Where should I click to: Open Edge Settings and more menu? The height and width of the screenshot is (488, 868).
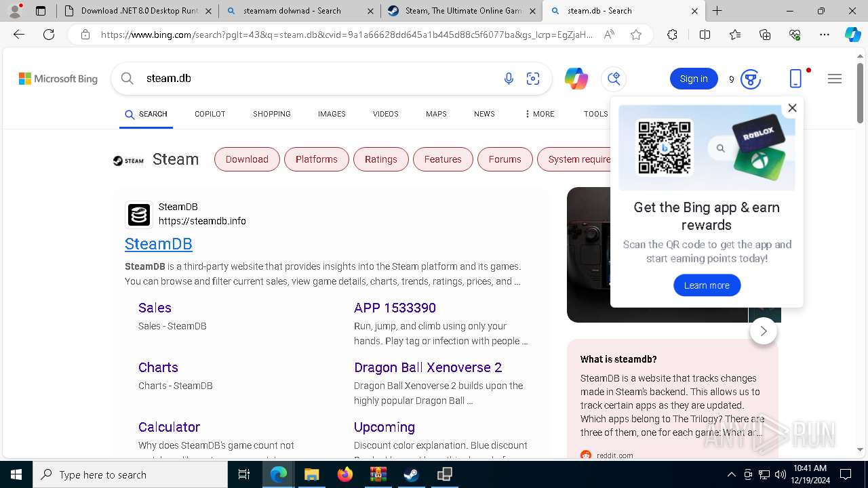pyautogui.click(x=825, y=35)
